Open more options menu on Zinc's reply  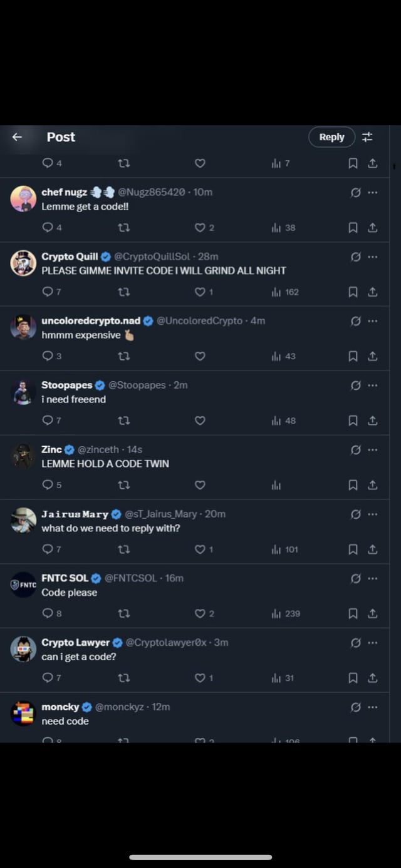[373, 449]
